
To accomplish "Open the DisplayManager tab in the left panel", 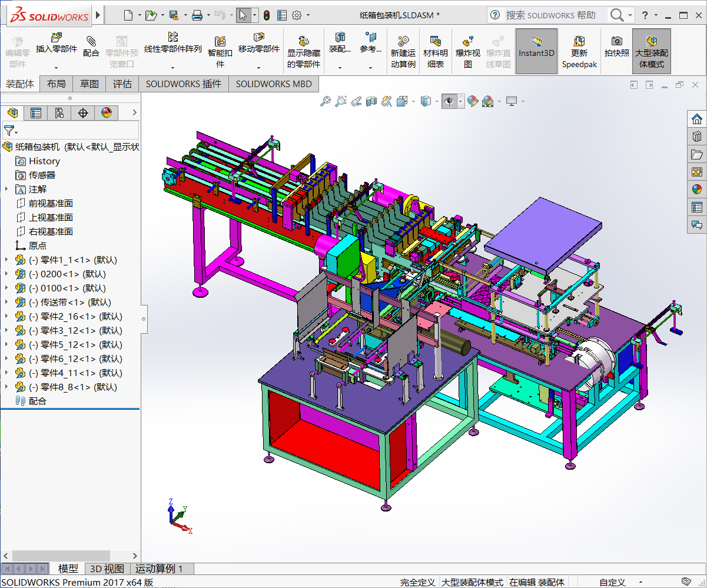I will [x=108, y=113].
